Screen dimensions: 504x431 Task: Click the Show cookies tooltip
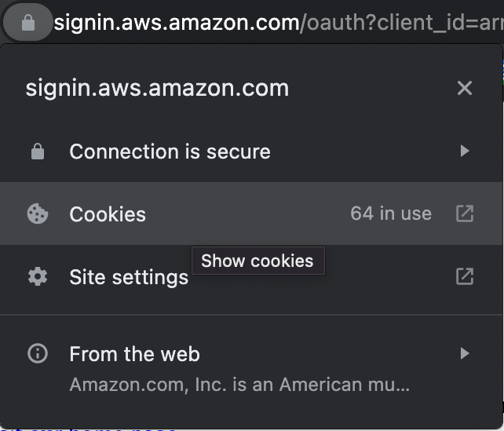point(257,261)
